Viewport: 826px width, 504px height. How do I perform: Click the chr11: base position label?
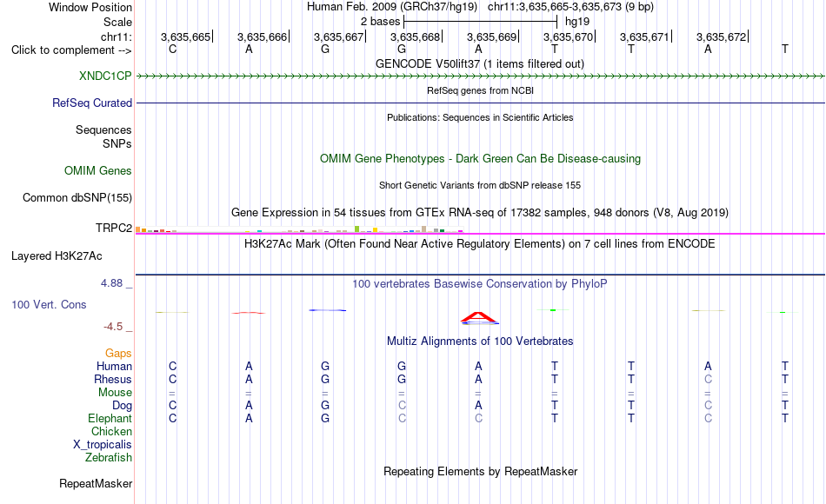[x=116, y=36]
